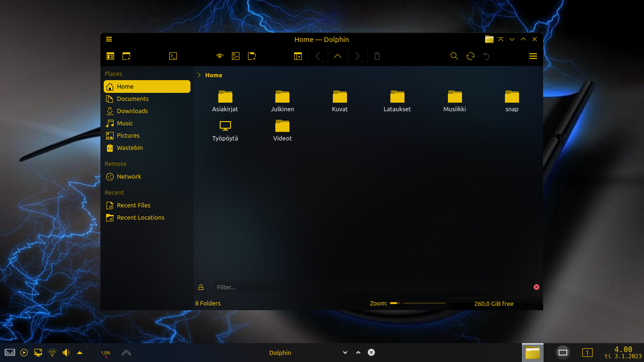Toggle show hidden files eye icon
644x362 pixels.
click(x=219, y=56)
